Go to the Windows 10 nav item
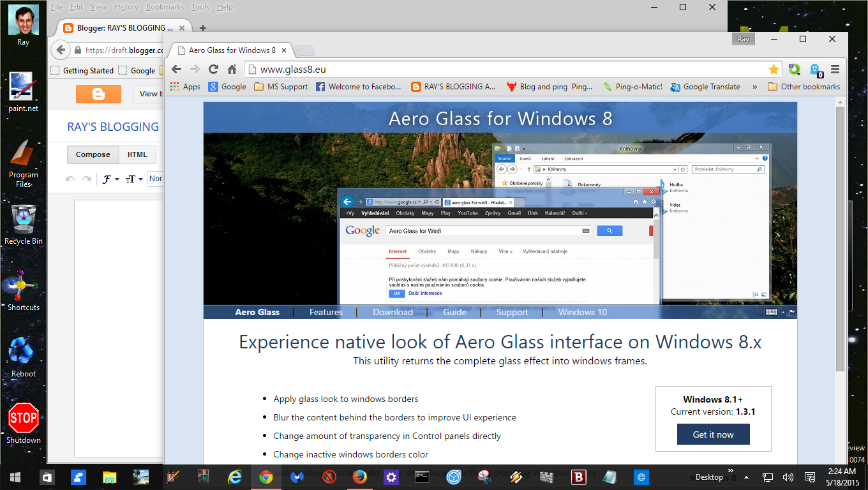This screenshot has height=490, width=868. [x=583, y=312]
